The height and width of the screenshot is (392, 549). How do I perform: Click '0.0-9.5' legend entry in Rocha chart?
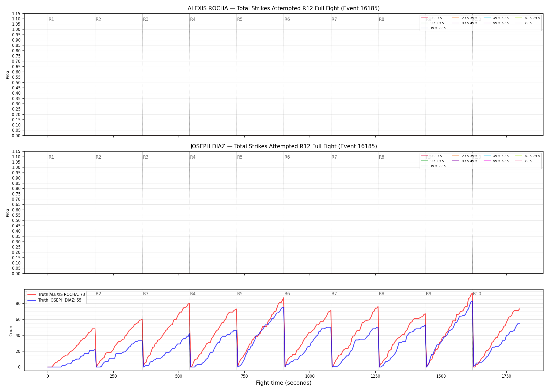pyautogui.click(x=436, y=18)
